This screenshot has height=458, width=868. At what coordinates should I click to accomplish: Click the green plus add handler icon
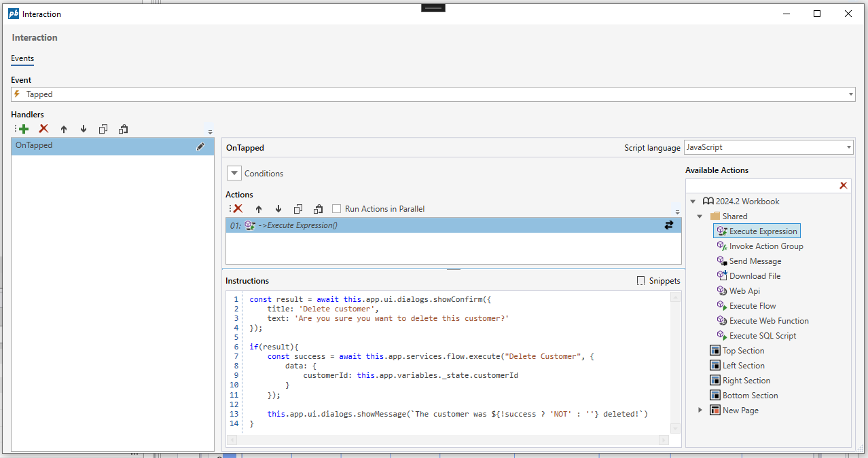tap(24, 129)
